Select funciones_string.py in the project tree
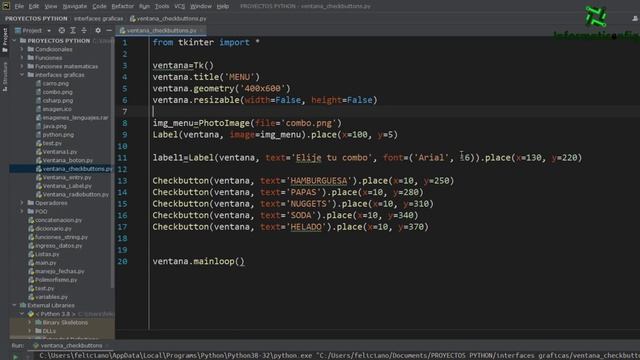Image resolution: width=640 pixels, height=360 pixels. [61, 237]
